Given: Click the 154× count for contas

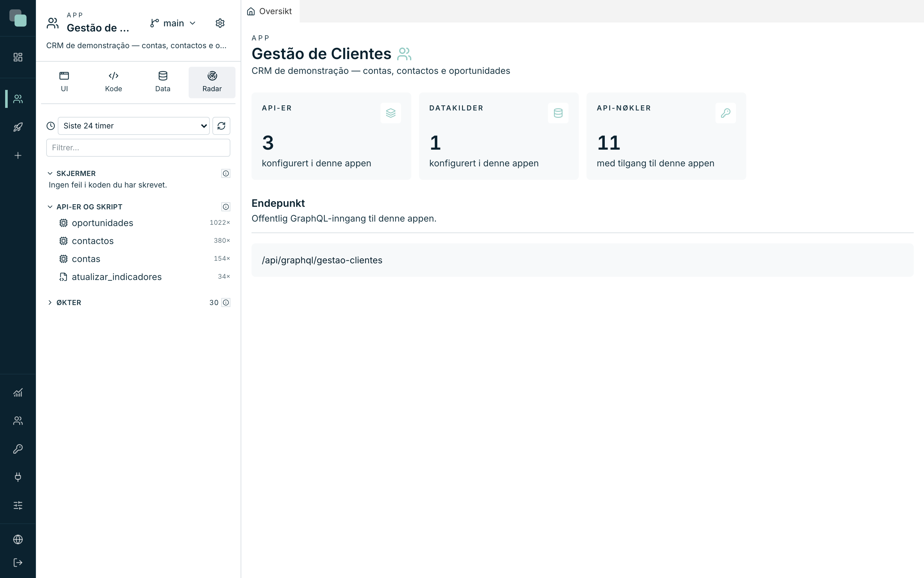Looking at the screenshot, I should coord(222,258).
